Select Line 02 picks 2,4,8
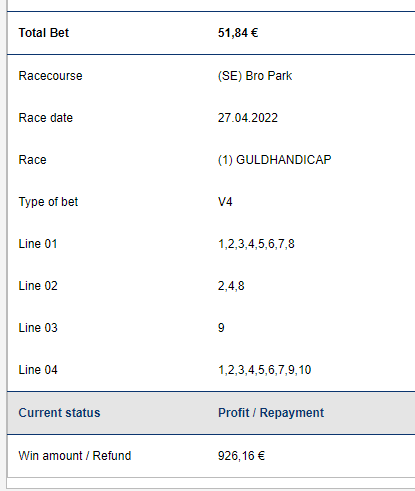This screenshot has height=491, width=415. point(231,286)
